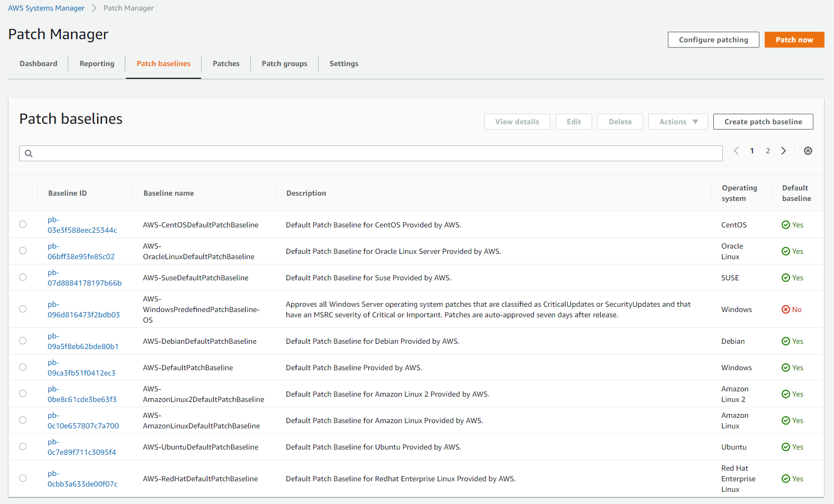The height and width of the screenshot is (504, 834).
Task: Click the View details button
Action: pyautogui.click(x=517, y=122)
